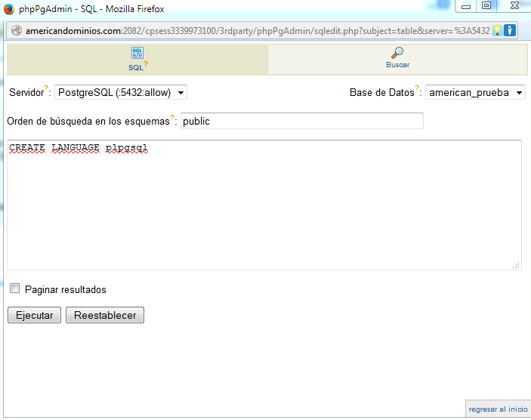Click the Ejecutar button
This screenshot has width=531, height=420.
[x=34, y=315]
